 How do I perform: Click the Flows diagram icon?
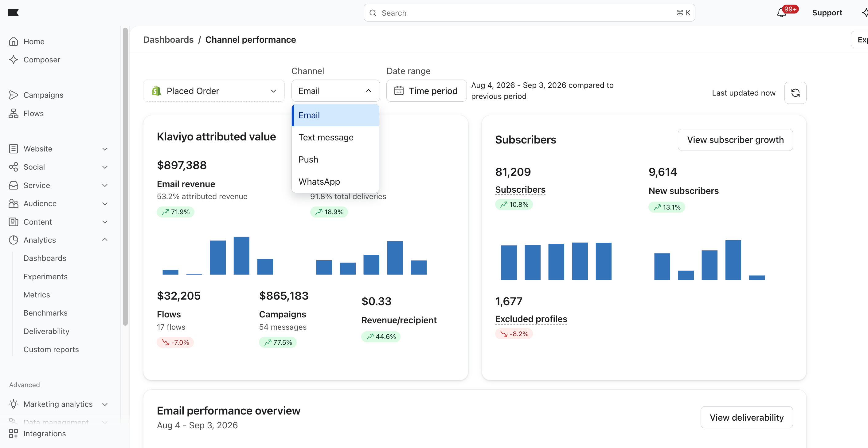[x=14, y=114]
